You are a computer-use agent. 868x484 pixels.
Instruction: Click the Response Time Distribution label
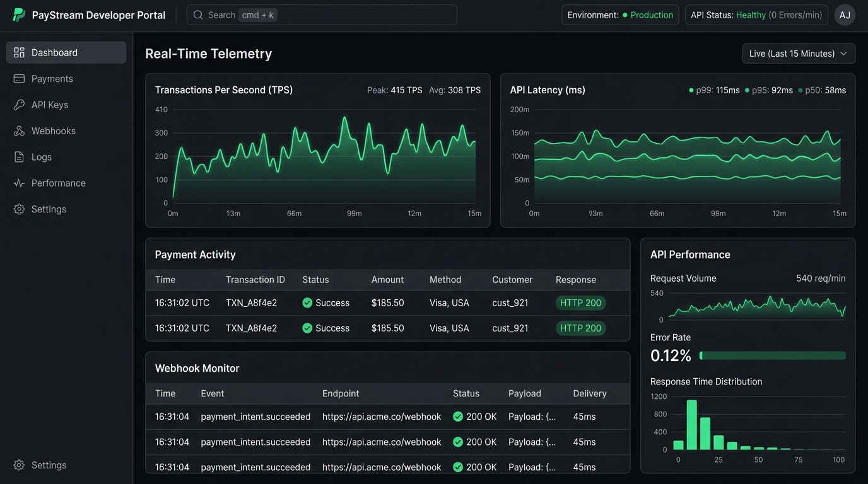coord(706,382)
